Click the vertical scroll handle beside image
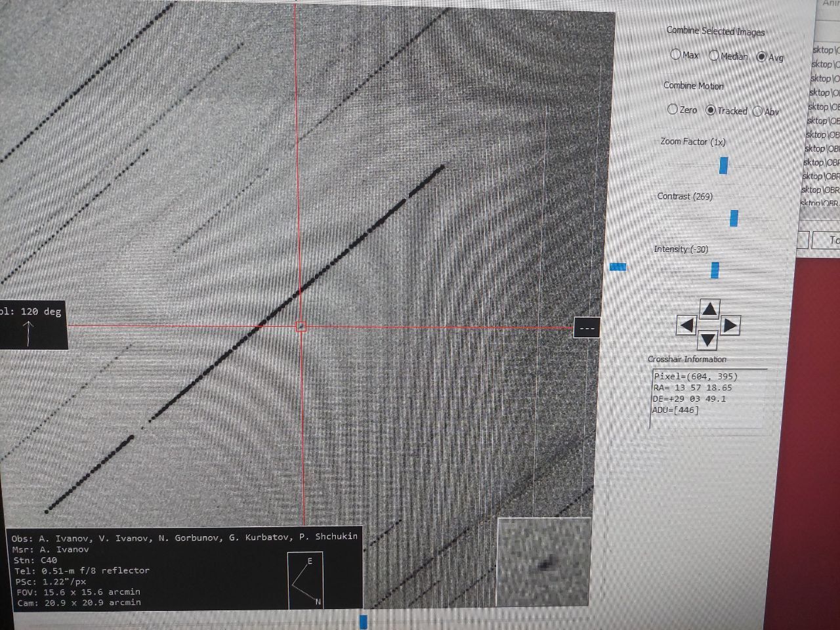The width and height of the screenshot is (840, 630). [618, 266]
